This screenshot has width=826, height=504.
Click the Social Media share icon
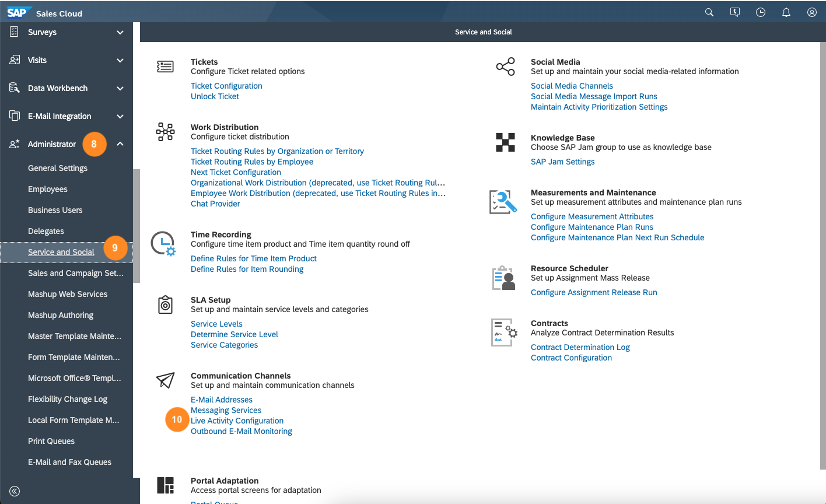[x=505, y=66]
